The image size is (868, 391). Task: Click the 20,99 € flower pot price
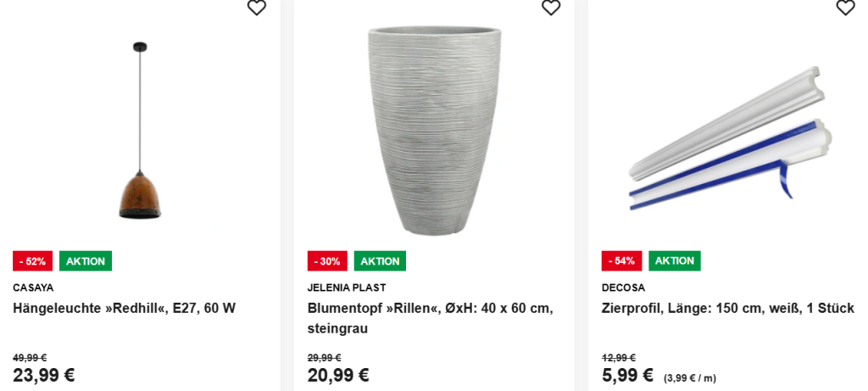tap(338, 375)
